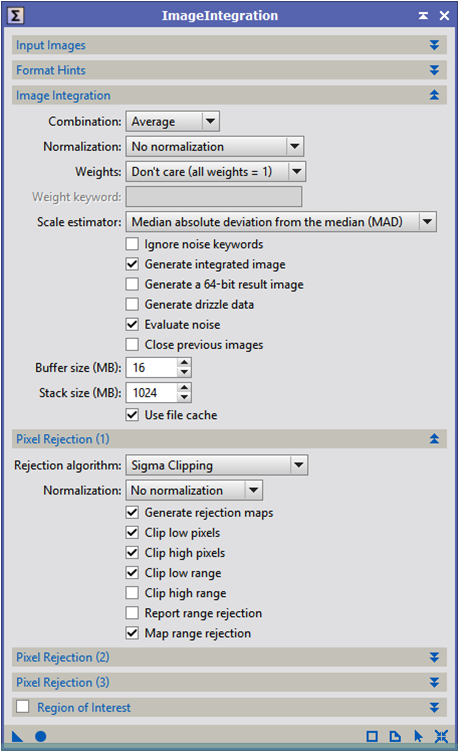The width and height of the screenshot is (459, 752).
Task: Open the Scale estimator dropdown
Action: pos(281,222)
